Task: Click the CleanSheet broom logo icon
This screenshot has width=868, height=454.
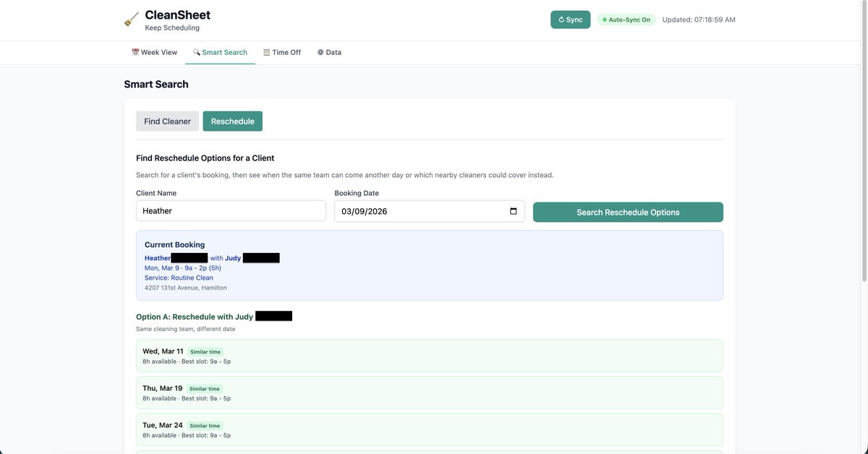Action: point(132,20)
